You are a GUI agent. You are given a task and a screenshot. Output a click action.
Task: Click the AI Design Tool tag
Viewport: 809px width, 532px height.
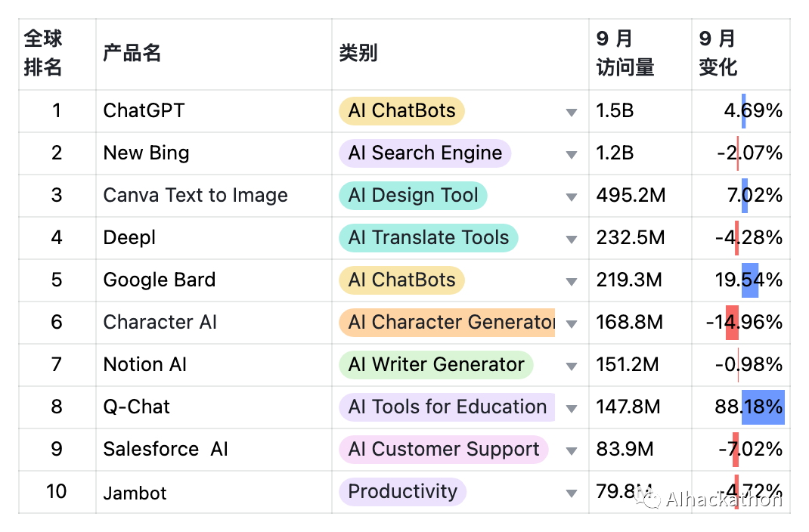[x=413, y=196]
